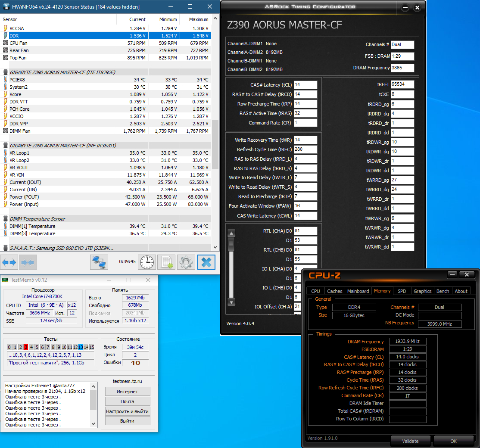Click the expand columns arrows icon in HWiNFO
Screen dimensions: 480x448
(x=9, y=262)
